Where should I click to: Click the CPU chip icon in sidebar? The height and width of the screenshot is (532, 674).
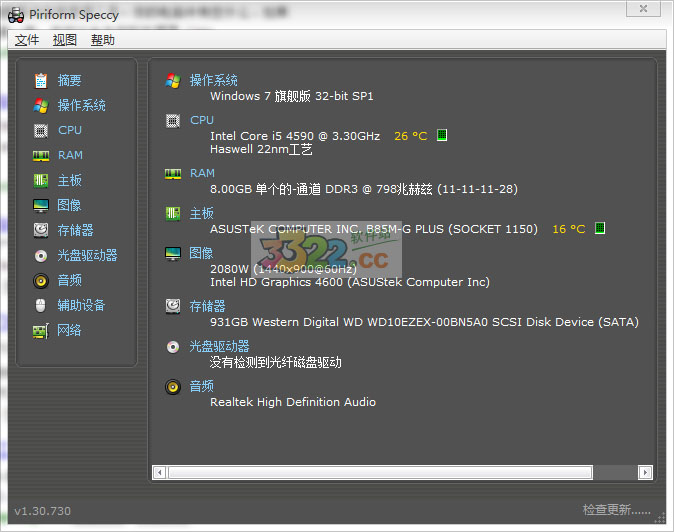(41, 131)
